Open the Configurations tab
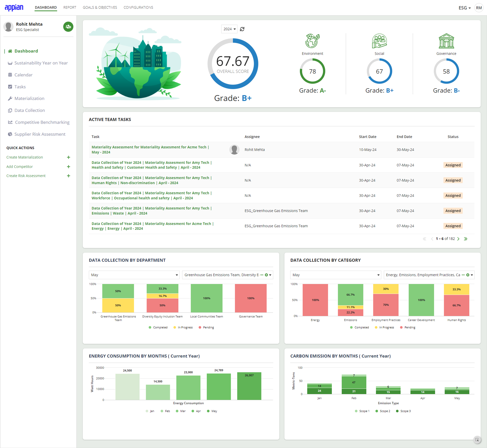487x448 pixels. 138,7
